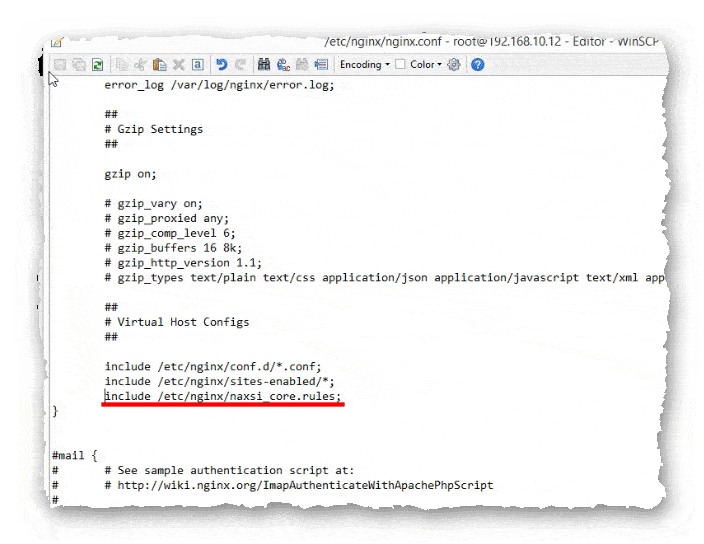Click the Save All icon
This screenshot has height=544, width=704.
[x=79, y=65]
